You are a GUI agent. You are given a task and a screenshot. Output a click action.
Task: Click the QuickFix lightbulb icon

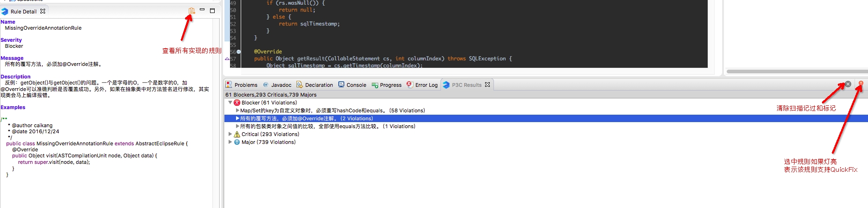pyautogui.click(x=861, y=84)
